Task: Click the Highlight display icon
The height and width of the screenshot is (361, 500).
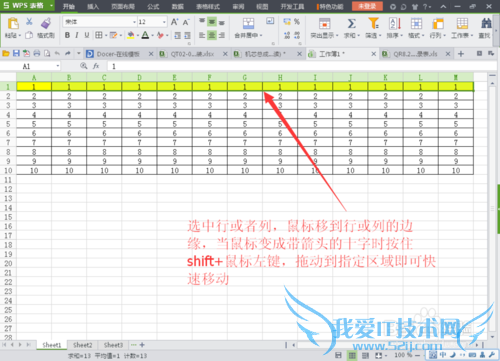Action: click(x=324, y=24)
